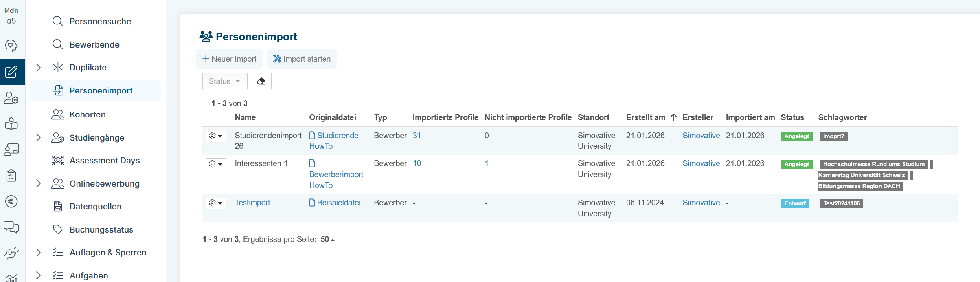Open the chat bubbles icon in left rail

11,227
